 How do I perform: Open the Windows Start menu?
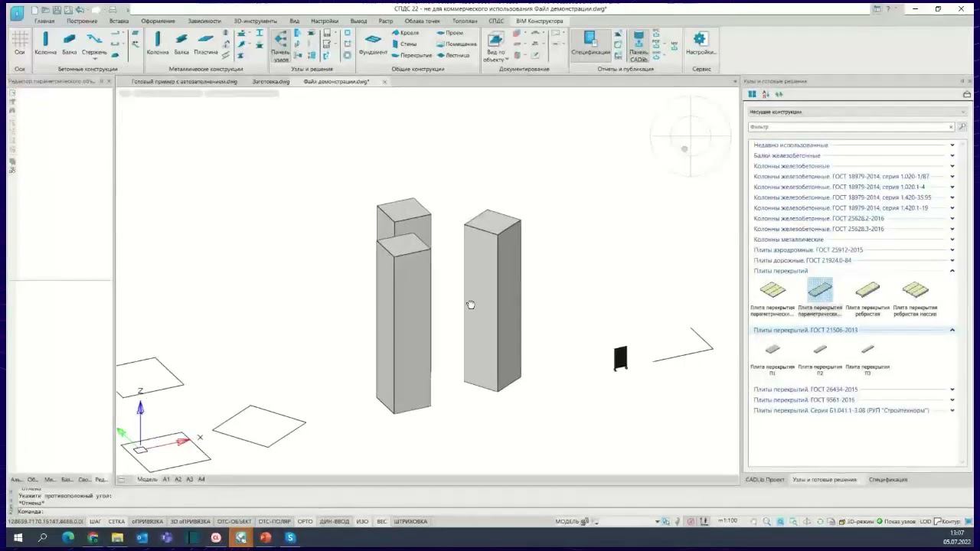[x=18, y=538]
